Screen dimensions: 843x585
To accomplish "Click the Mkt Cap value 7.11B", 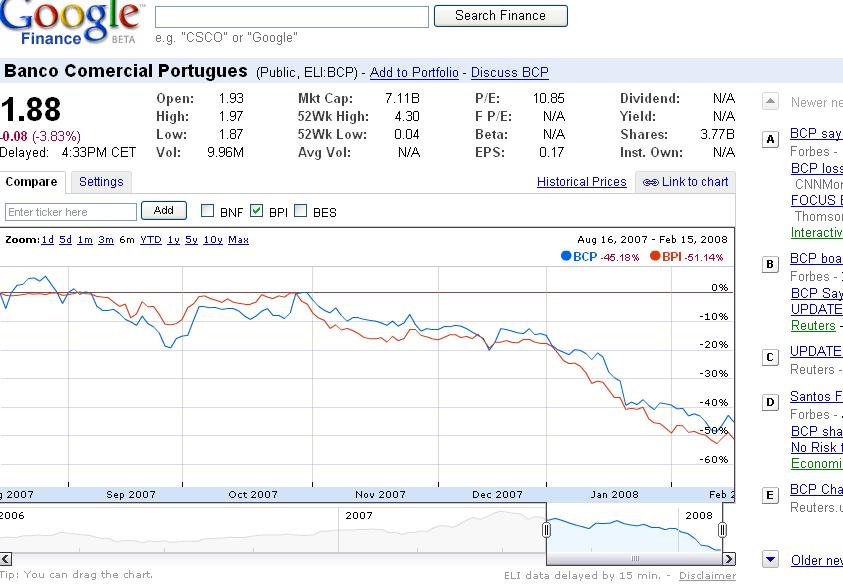I will pyautogui.click(x=402, y=98).
